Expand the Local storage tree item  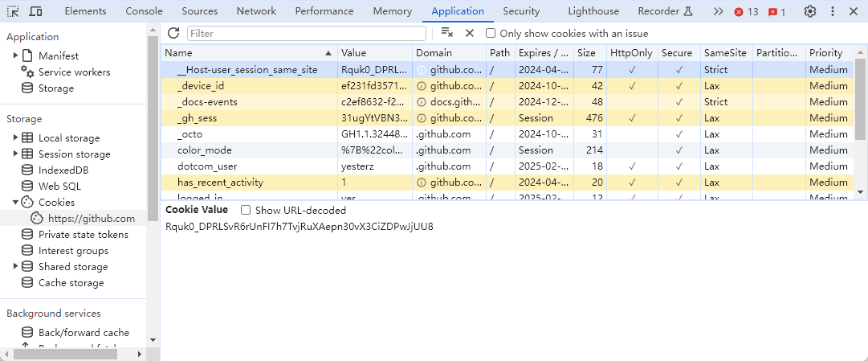coord(15,138)
